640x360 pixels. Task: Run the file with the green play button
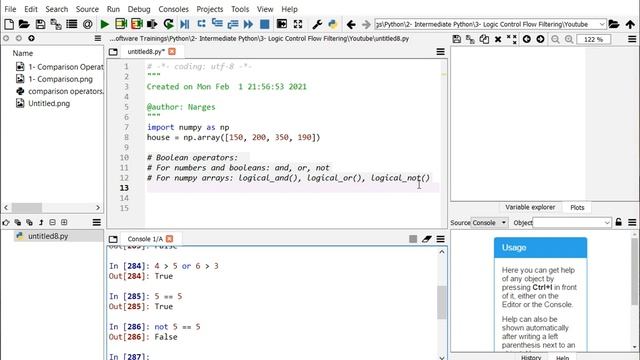pyautogui.click(x=104, y=24)
